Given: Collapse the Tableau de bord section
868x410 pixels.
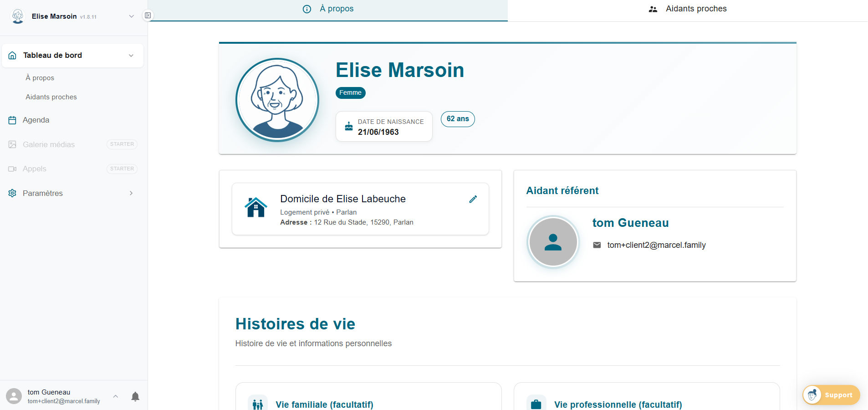Looking at the screenshot, I should (132, 55).
